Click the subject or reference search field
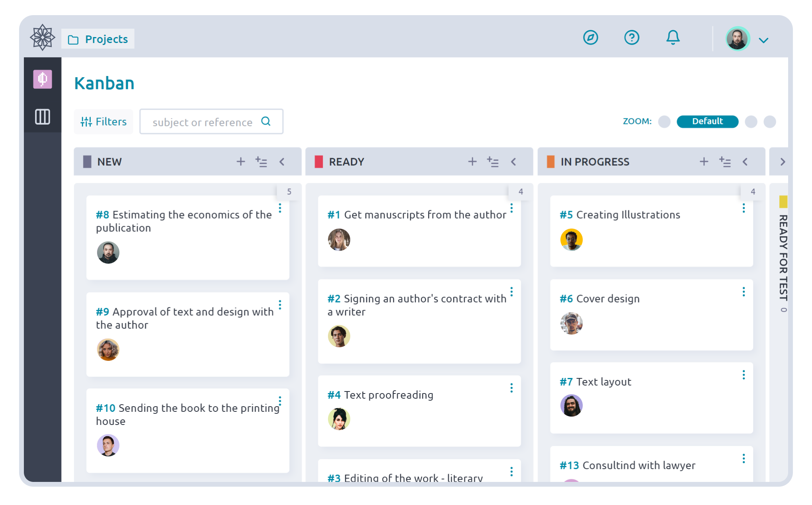The width and height of the screenshot is (812, 505). click(x=211, y=121)
